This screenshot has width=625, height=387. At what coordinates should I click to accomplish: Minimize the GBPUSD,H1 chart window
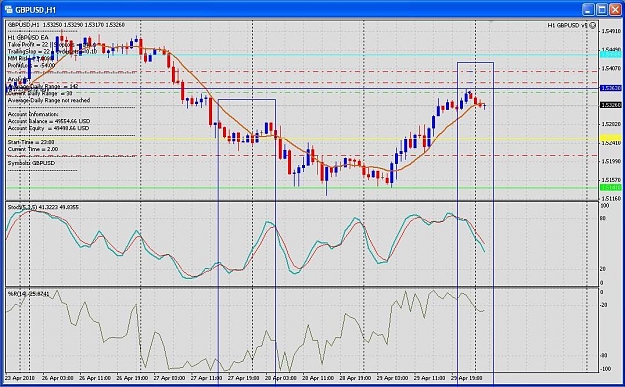point(588,10)
